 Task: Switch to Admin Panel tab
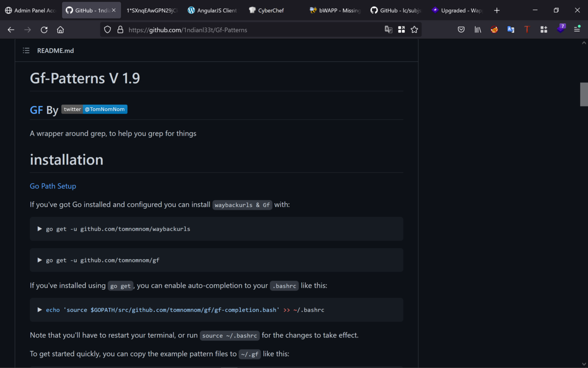[x=30, y=10]
